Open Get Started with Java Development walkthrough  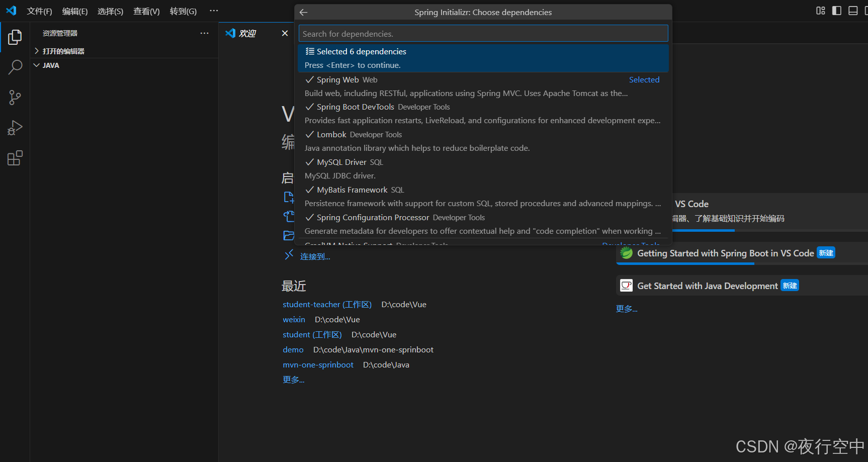742,286
